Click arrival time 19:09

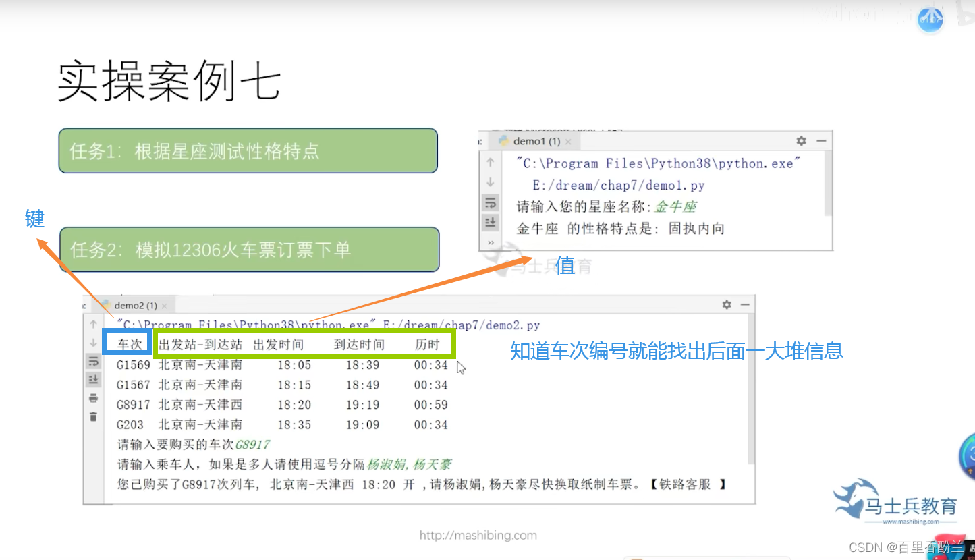click(363, 425)
